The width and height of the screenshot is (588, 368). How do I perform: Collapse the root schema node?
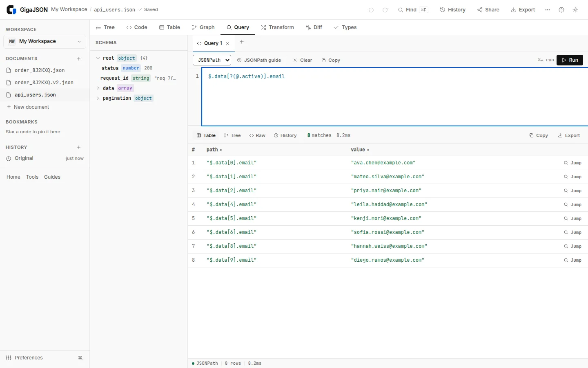click(98, 58)
